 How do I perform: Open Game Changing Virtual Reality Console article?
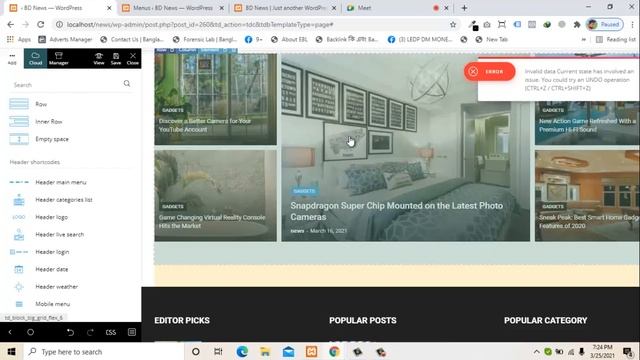[x=212, y=221]
